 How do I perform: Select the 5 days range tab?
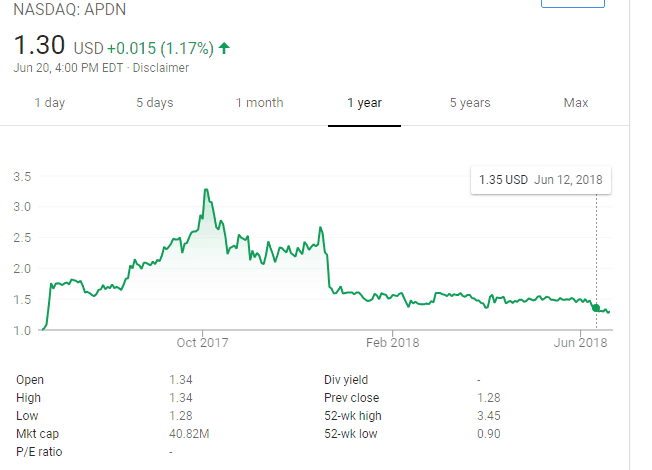coord(155,103)
